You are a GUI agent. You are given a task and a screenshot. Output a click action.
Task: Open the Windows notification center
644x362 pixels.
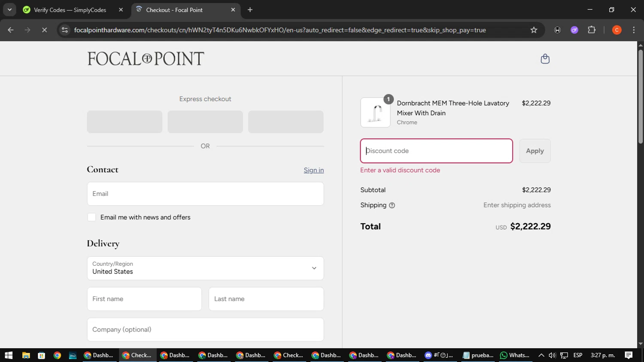[x=629, y=355]
